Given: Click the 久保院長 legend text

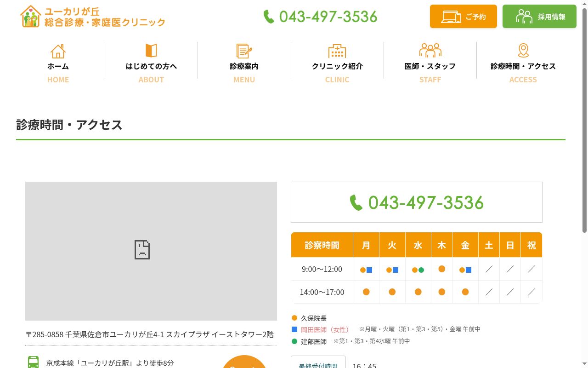Looking at the screenshot, I should pos(314,318).
